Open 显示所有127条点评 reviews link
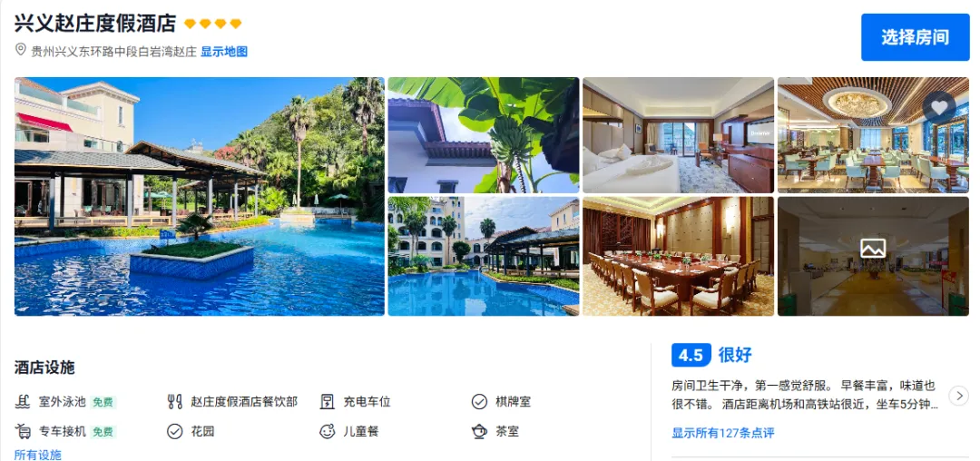This screenshot has width=980, height=461. coord(722,433)
